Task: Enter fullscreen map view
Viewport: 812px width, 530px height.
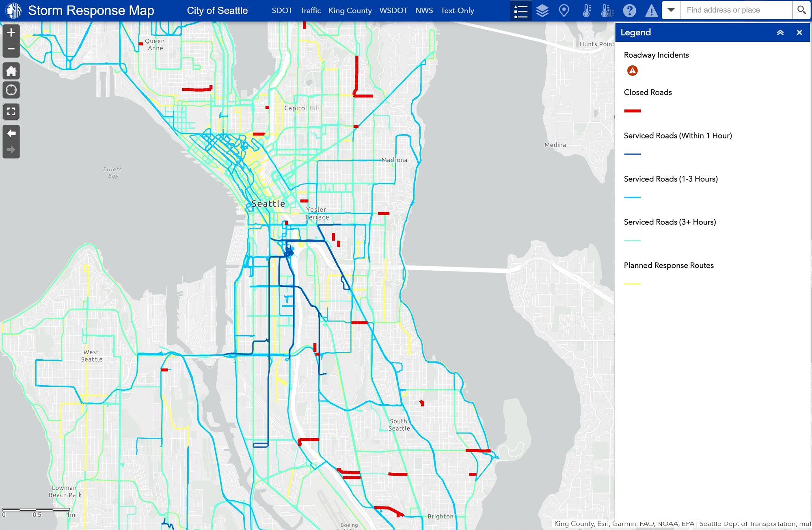Action: (x=11, y=112)
